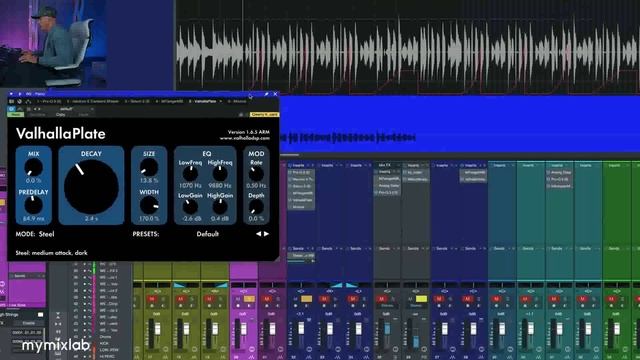Toggle Saturn 2 insert power in first blue channel

(x=290, y=186)
